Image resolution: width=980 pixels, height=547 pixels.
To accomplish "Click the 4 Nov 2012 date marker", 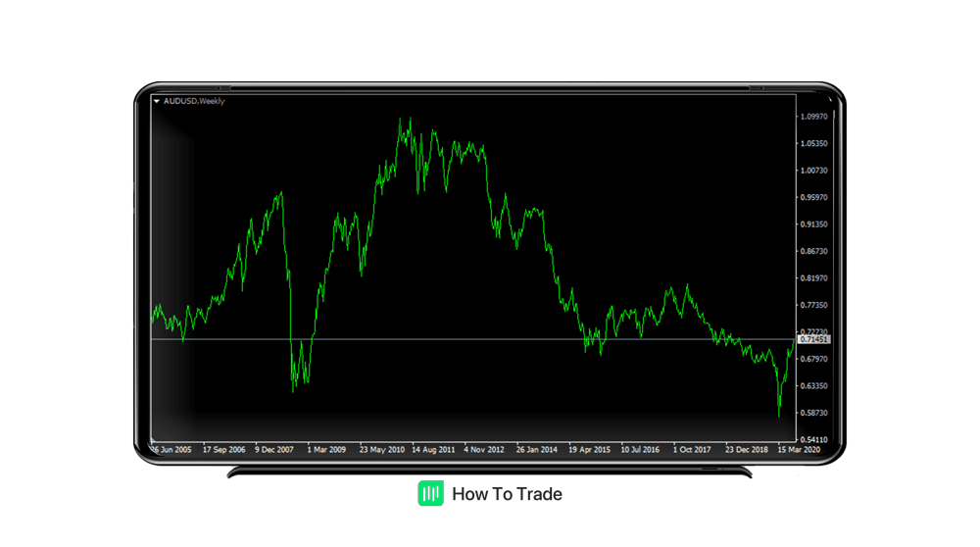I will pos(484,450).
